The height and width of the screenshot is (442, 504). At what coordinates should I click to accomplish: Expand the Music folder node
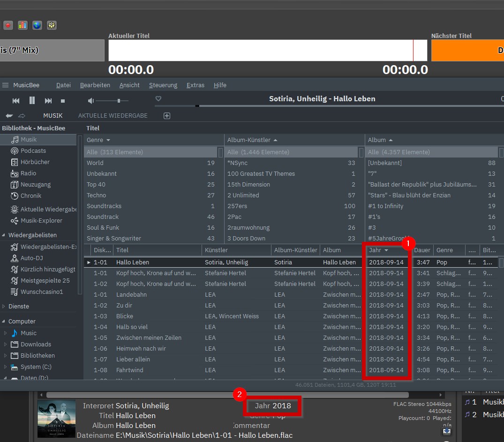coord(5,333)
